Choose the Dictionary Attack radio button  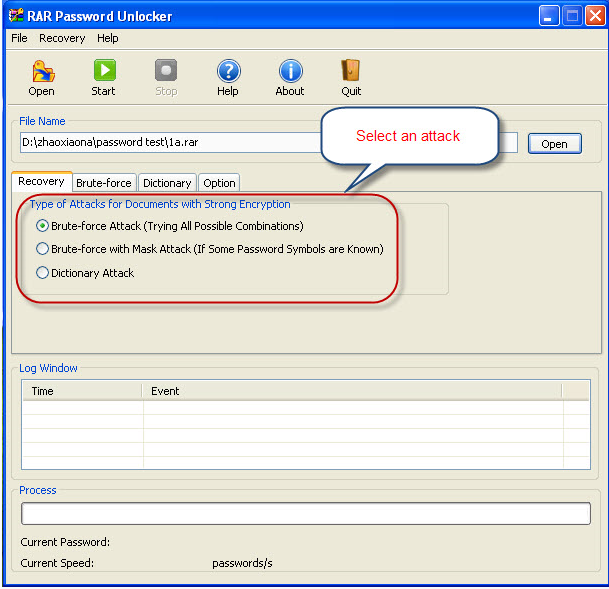[42, 273]
